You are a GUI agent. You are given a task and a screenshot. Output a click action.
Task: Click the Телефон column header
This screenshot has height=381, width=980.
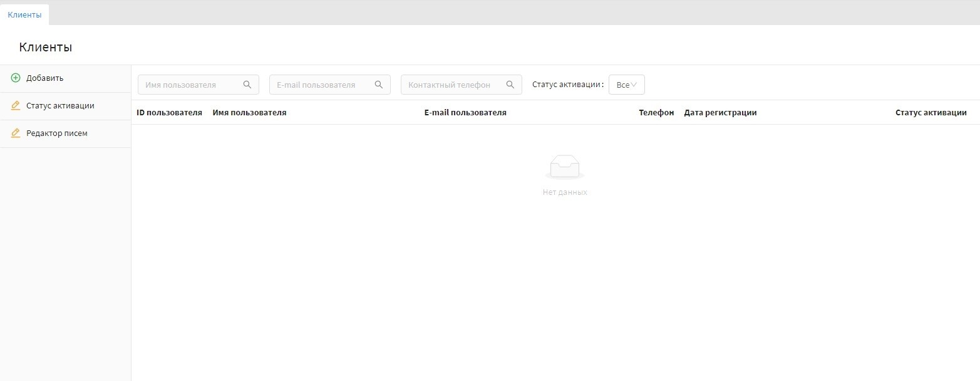[656, 113]
